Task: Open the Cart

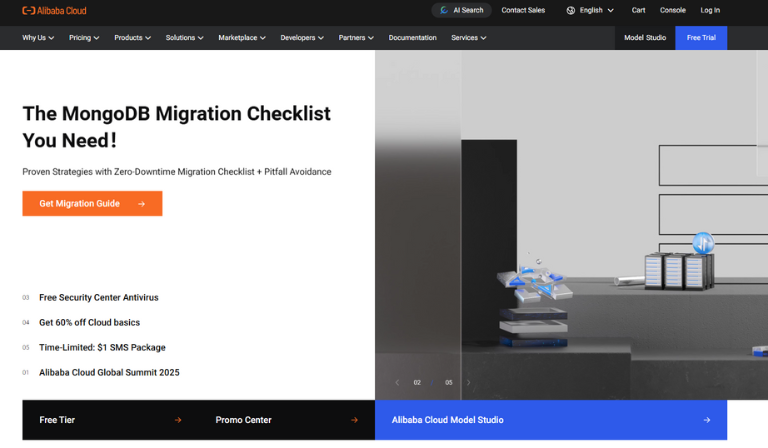Action: click(638, 10)
